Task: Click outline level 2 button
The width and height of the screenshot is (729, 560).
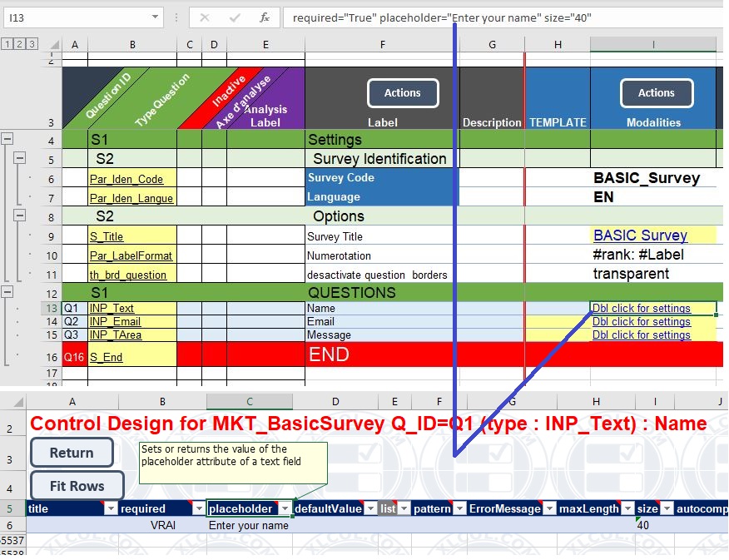Action: click(x=19, y=44)
